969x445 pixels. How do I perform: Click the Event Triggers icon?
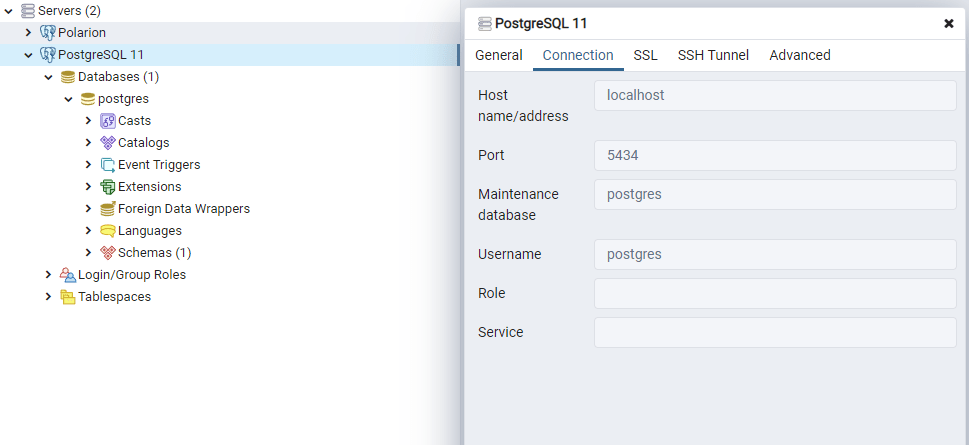(x=108, y=165)
